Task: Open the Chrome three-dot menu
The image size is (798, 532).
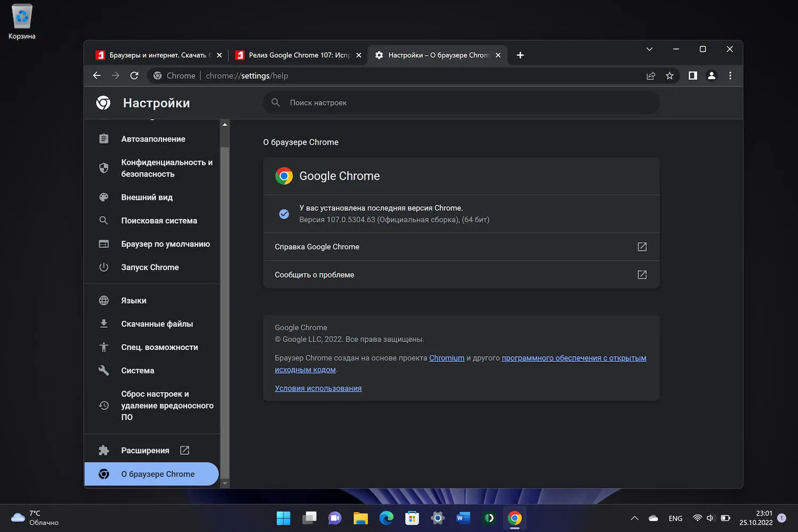Action: [x=730, y=76]
